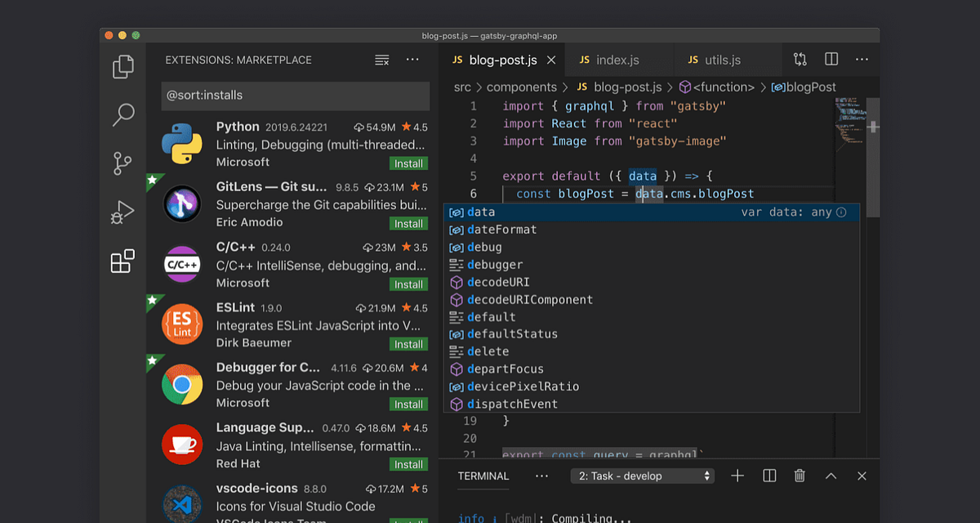Open more actions menu in Extensions header
The image size is (980, 523).
click(412, 60)
